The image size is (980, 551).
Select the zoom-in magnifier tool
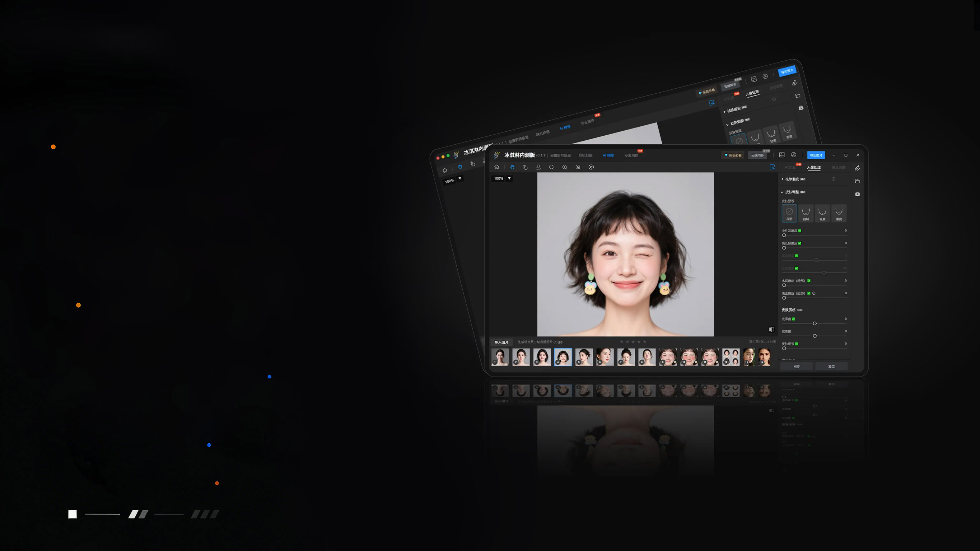[565, 167]
